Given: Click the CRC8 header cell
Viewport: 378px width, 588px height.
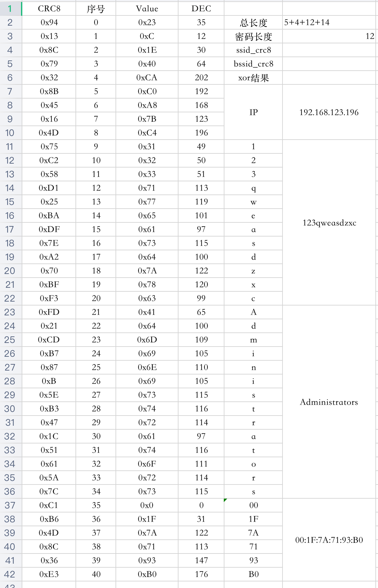Looking at the screenshot, I should tap(49, 9).
